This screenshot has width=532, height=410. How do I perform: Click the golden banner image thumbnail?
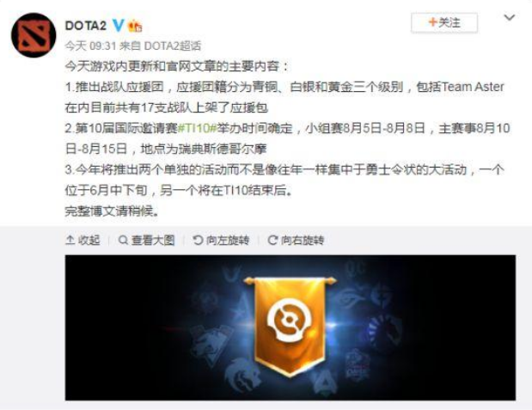click(290, 327)
